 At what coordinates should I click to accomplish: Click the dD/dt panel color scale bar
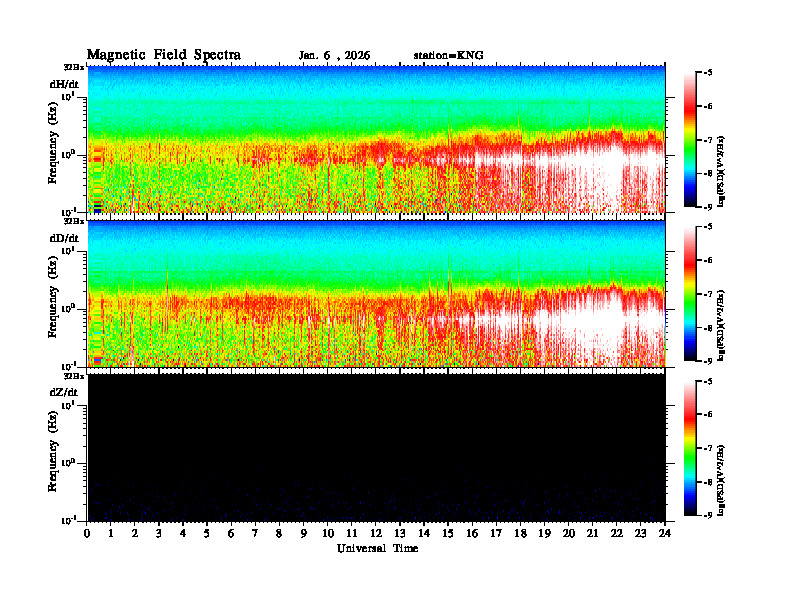(690, 294)
